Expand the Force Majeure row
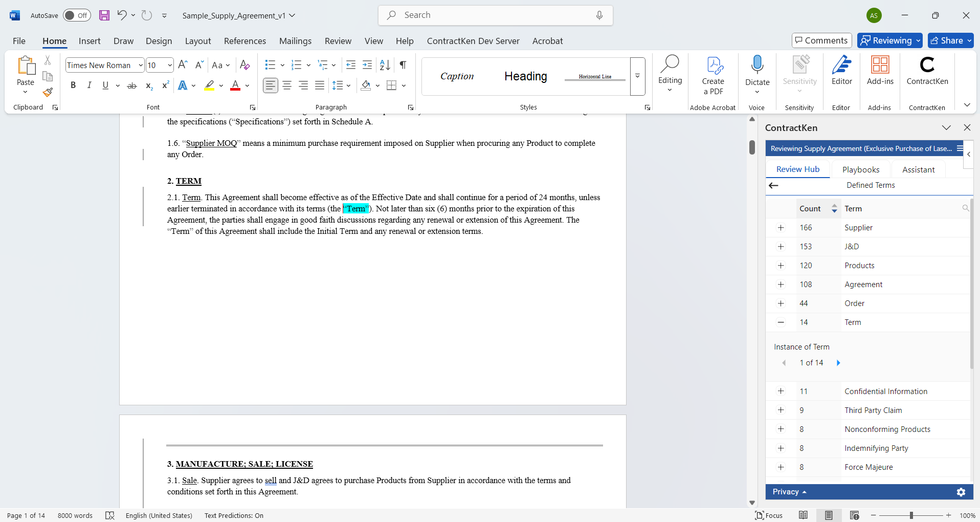This screenshot has width=980, height=522. 781,467
